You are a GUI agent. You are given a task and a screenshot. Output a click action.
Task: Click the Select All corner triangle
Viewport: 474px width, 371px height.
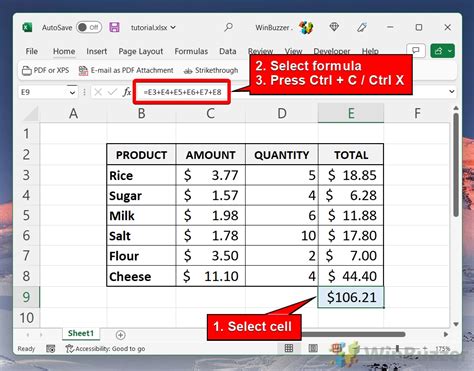click(x=30, y=114)
